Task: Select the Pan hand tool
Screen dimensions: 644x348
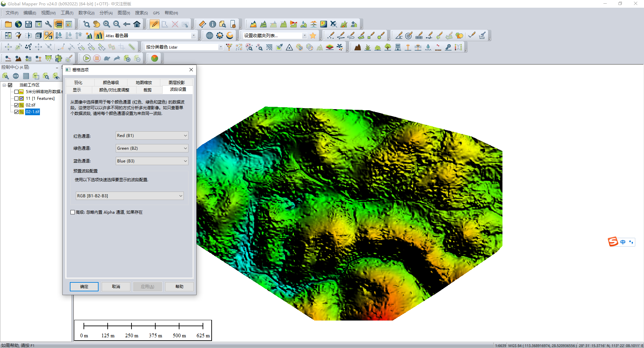Action: (97, 24)
